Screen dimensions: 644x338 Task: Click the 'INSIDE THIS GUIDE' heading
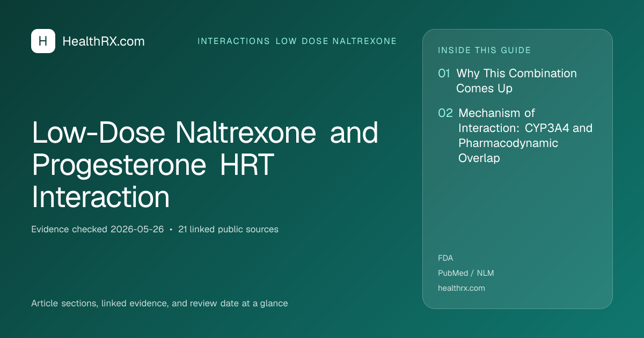[485, 50]
